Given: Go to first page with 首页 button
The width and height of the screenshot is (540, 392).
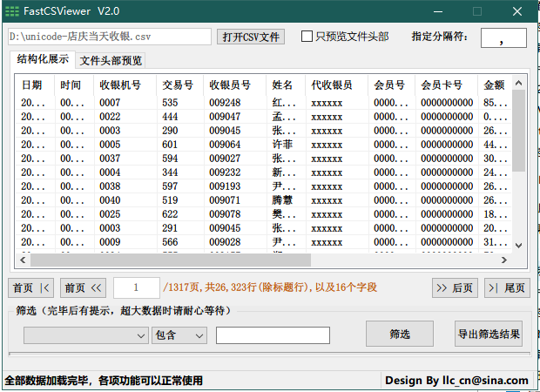Looking at the screenshot, I should [x=31, y=287].
